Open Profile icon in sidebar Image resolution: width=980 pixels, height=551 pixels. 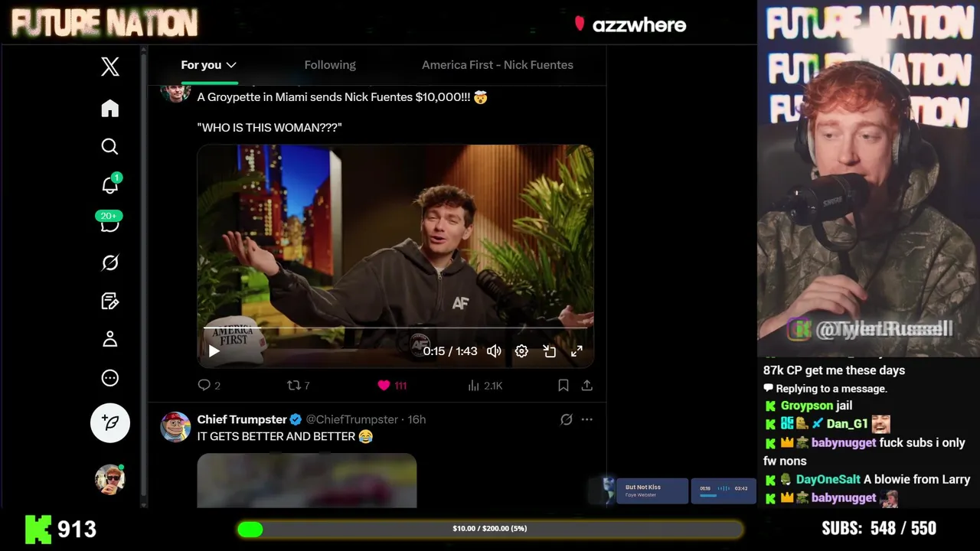[x=109, y=339]
